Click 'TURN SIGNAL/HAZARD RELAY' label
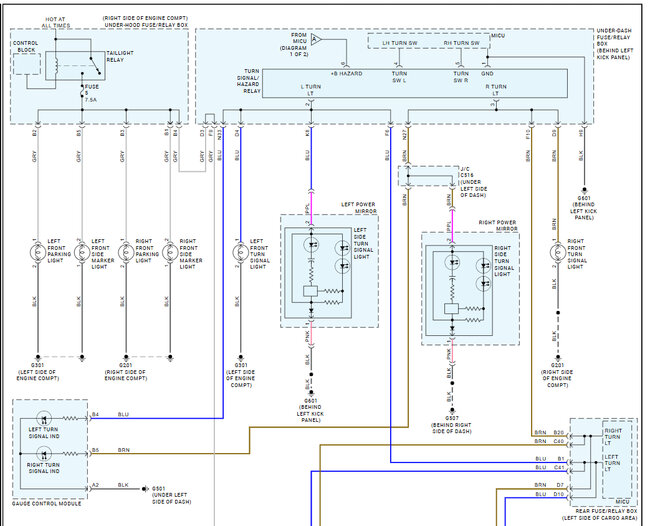 coord(248,81)
